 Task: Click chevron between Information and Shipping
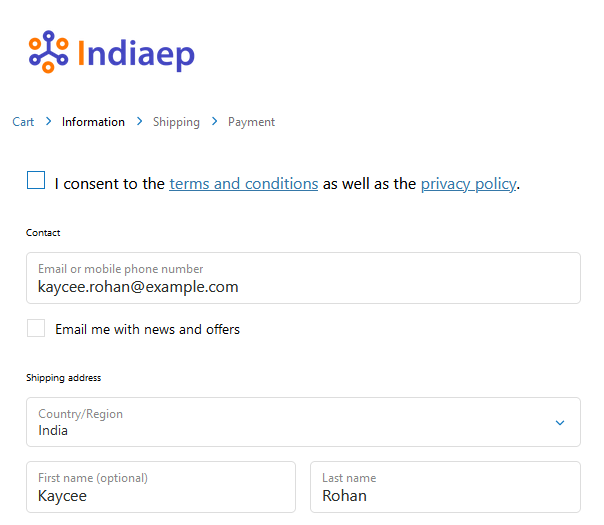tap(139, 122)
